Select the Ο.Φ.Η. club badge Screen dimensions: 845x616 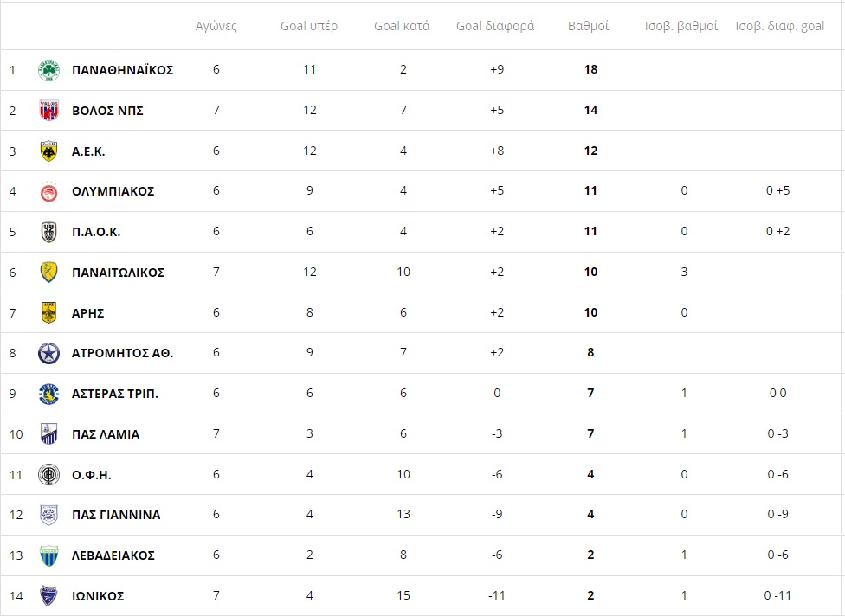(49, 474)
